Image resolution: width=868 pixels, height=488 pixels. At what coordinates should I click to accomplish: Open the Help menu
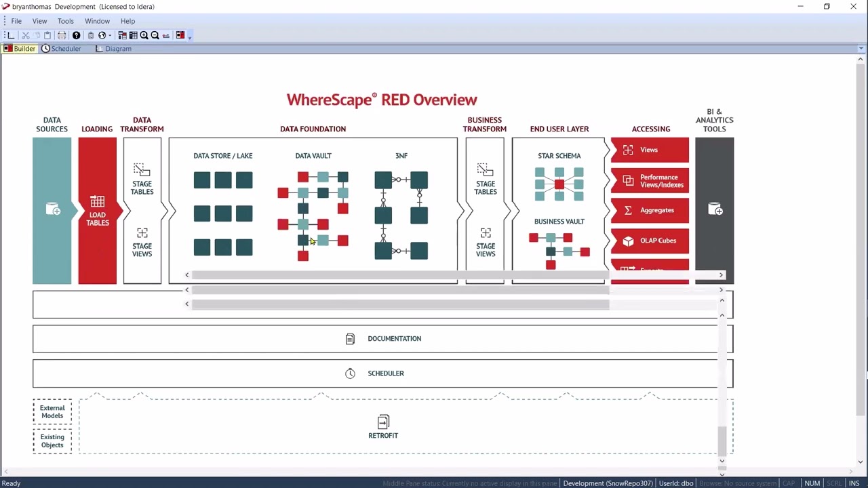coord(127,21)
